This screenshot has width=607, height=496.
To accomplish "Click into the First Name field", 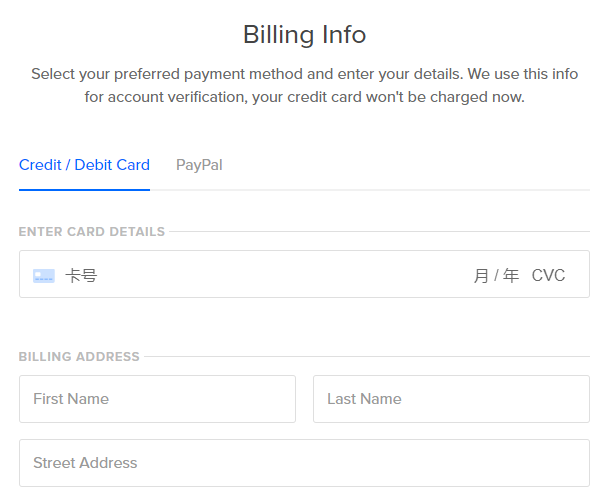I will tap(157, 399).
